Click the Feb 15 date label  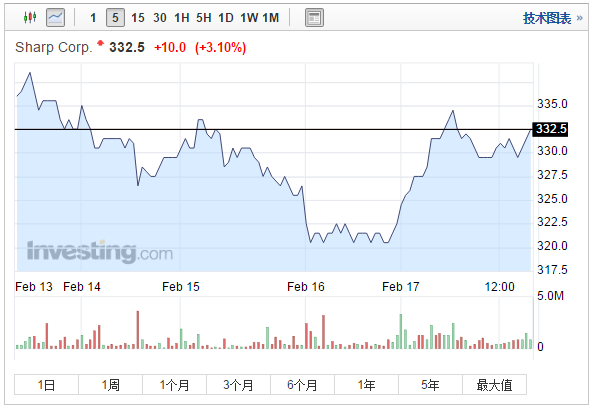pyautogui.click(x=180, y=287)
